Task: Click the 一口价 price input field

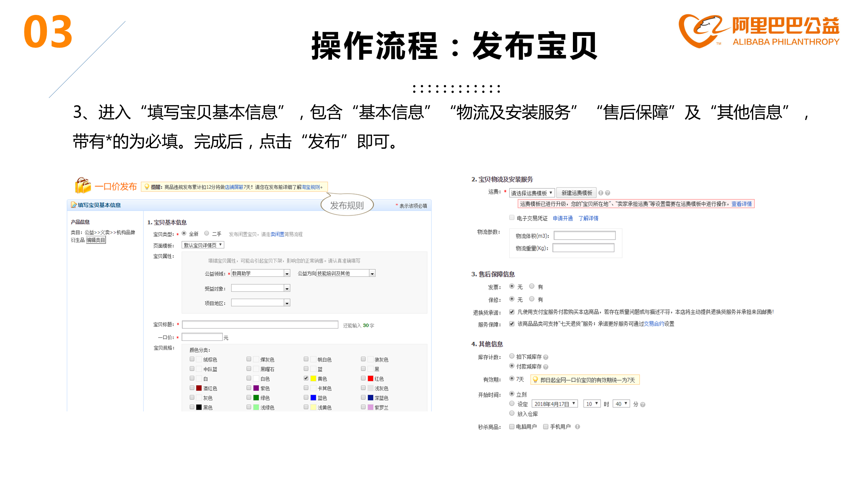Action: [x=202, y=337]
